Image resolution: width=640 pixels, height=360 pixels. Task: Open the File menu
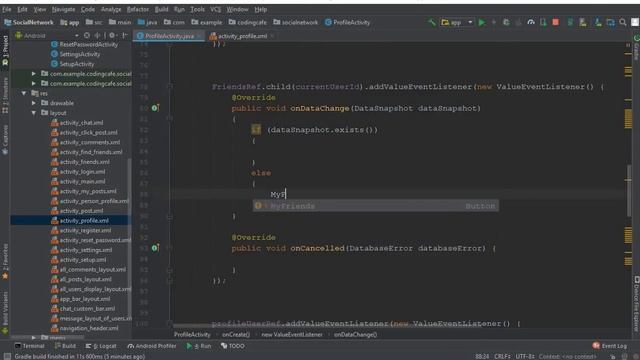tap(7, 9)
